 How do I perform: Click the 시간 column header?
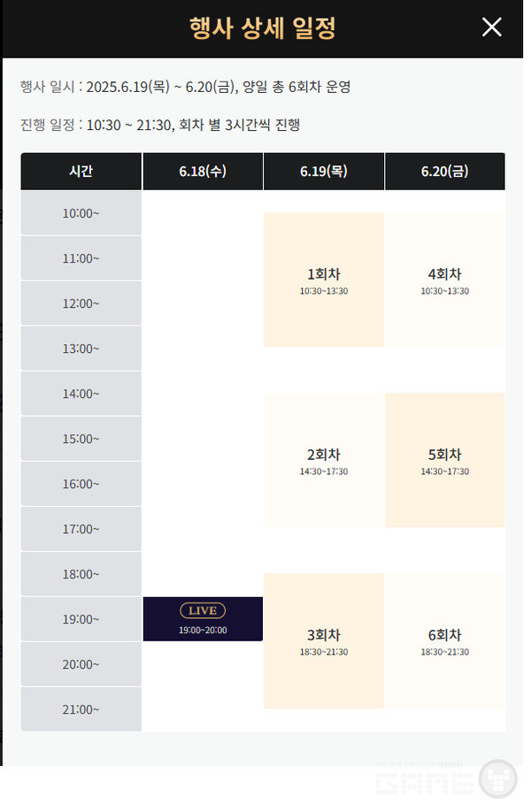81,172
